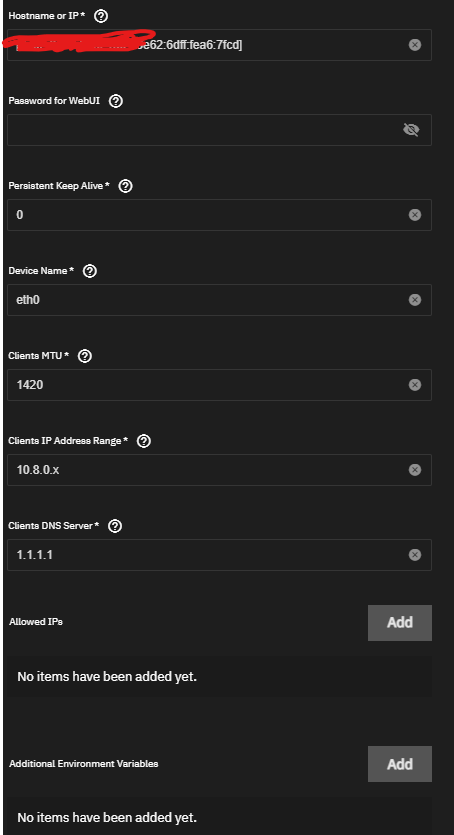Clear the 1420 Clients MTU value

pos(415,384)
